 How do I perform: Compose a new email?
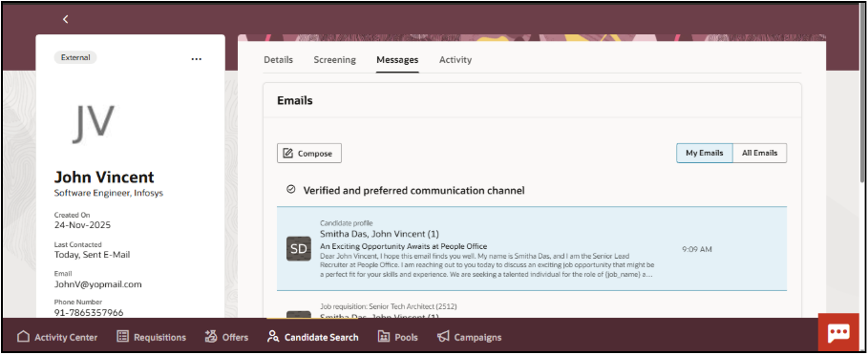(308, 154)
